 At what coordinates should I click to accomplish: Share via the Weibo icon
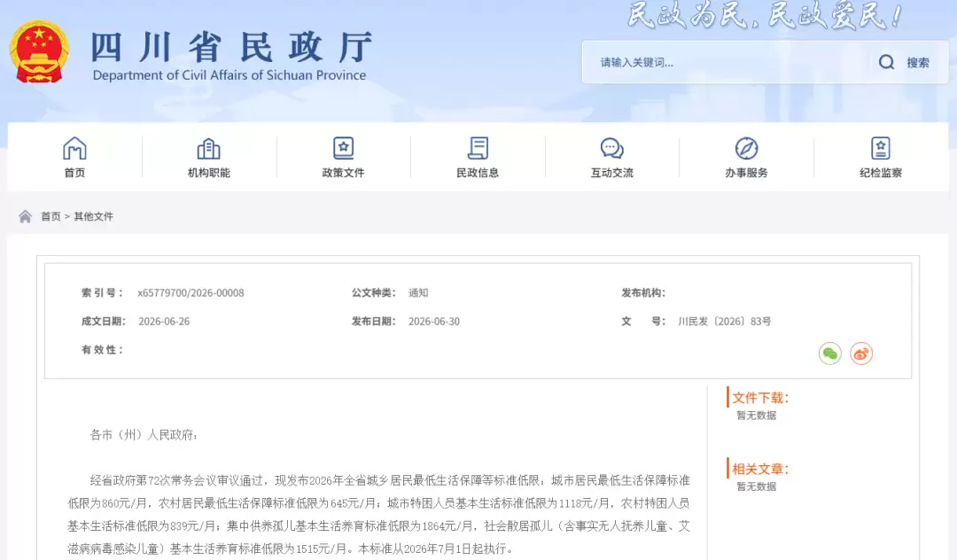point(861,354)
